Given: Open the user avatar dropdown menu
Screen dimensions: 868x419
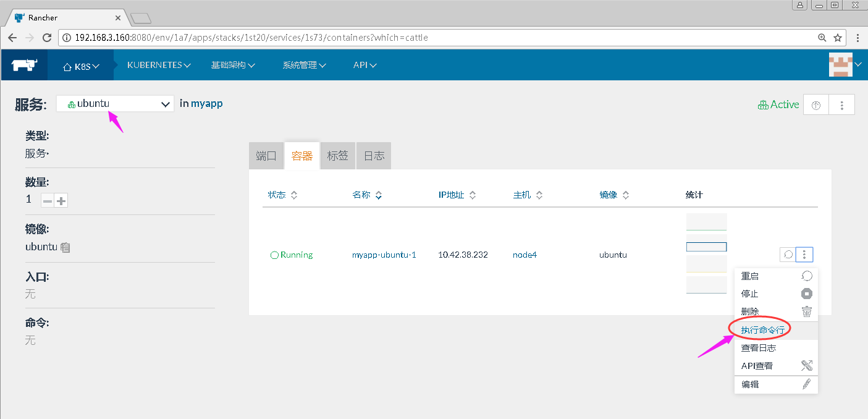Looking at the screenshot, I should point(845,65).
